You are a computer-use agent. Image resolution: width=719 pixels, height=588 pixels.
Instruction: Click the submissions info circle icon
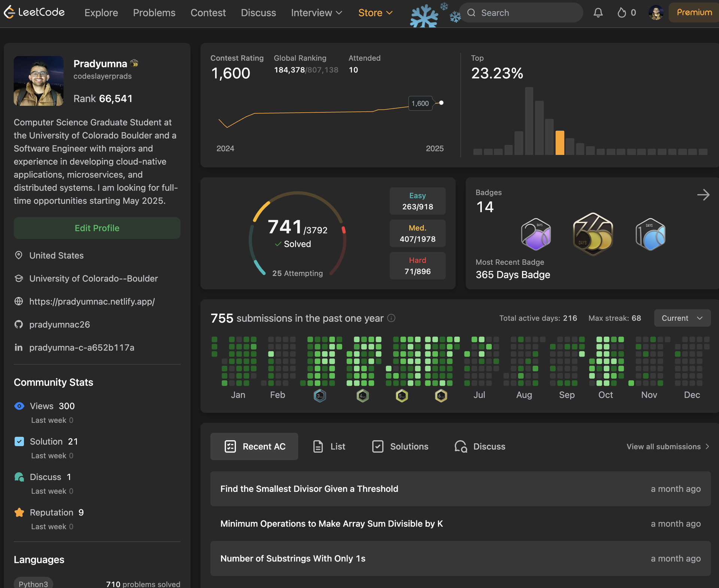pos(391,318)
